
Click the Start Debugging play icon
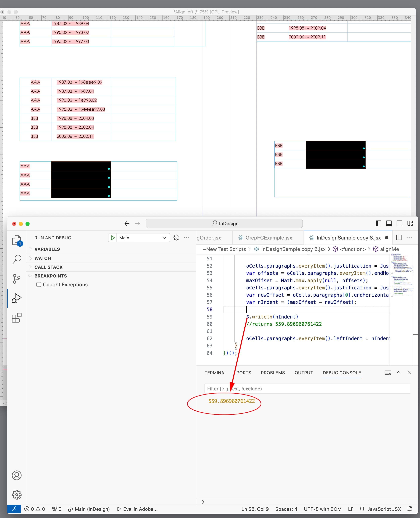point(113,238)
